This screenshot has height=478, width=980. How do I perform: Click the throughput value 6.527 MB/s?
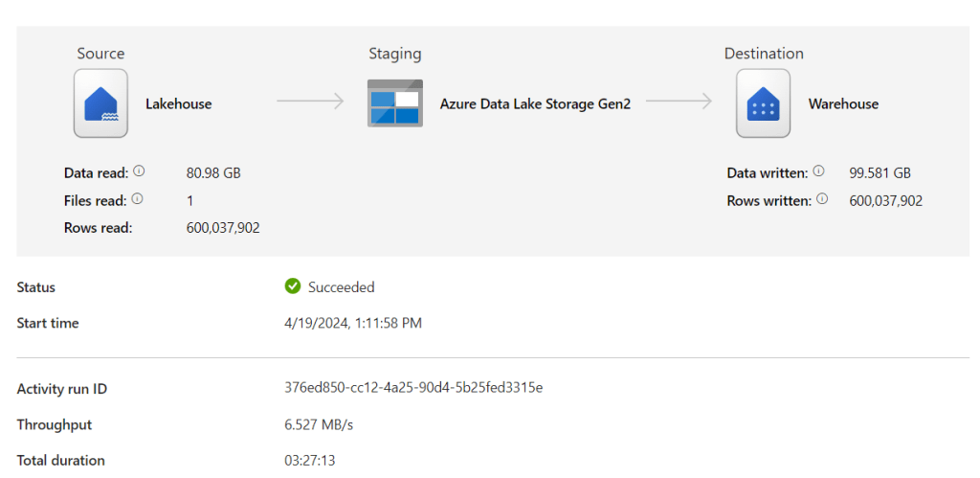pos(320,424)
